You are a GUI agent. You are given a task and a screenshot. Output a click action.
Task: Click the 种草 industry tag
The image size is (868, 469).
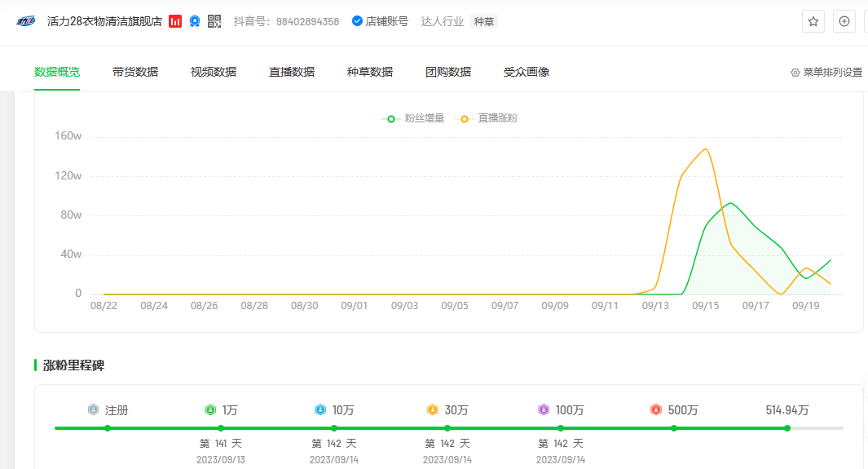tap(484, 21)
